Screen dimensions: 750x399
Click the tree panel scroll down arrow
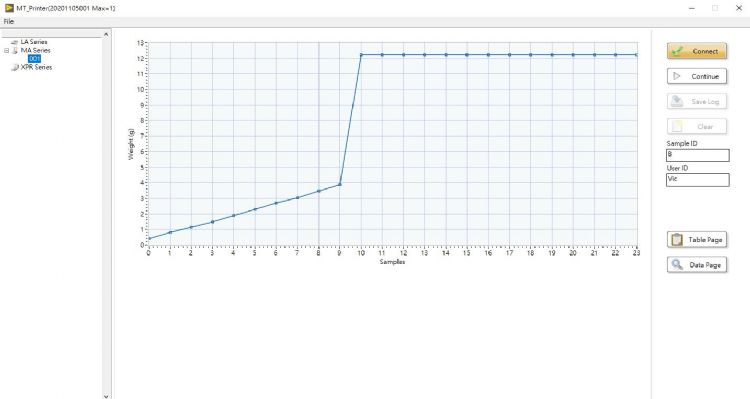coord(106,396)
